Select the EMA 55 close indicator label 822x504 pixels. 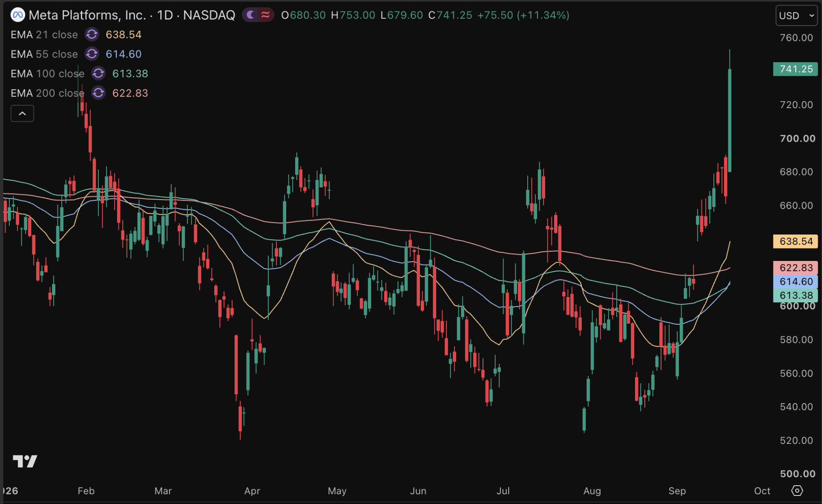(44, 54)
